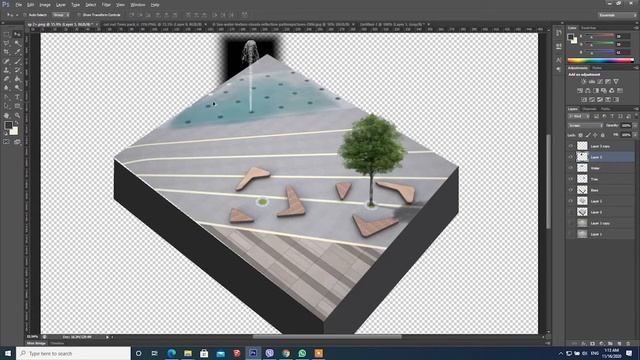The height and width of the screenshot is (360, 640).
Task: Open the Auto-Select Group dropdown
Action: [x=60, y=15]
